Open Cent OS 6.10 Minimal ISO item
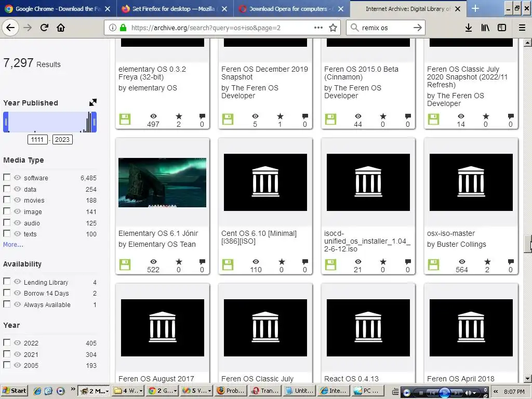This screenshot has height=399, width=532. coord(259,237)
